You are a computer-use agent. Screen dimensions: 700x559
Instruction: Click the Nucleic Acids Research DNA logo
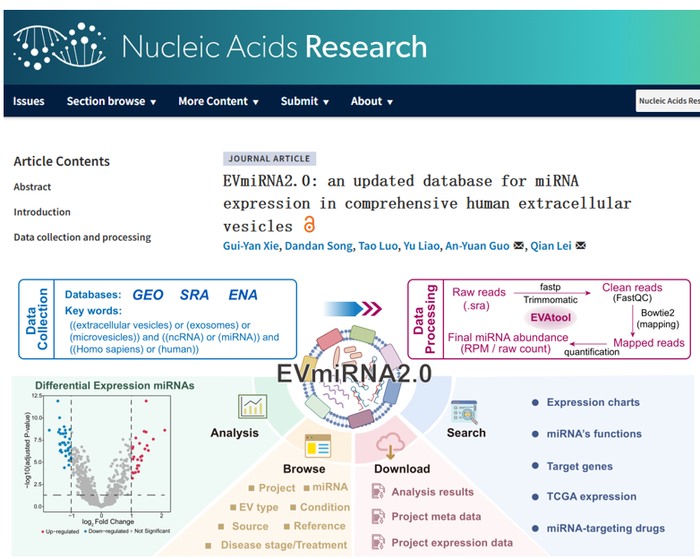60,46
